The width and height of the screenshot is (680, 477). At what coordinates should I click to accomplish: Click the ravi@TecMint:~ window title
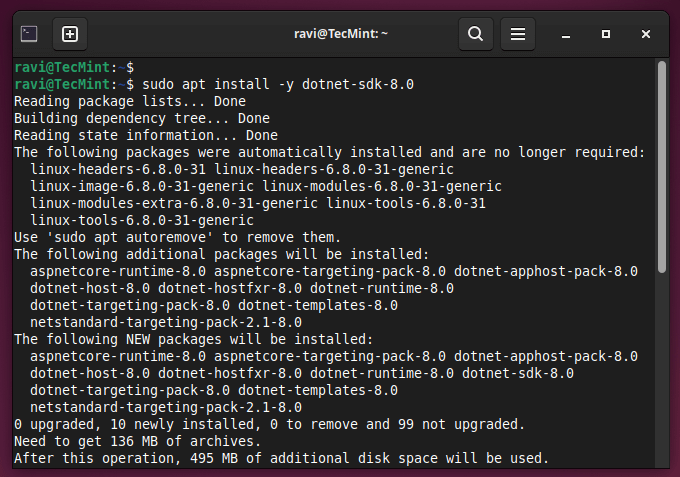340,34
